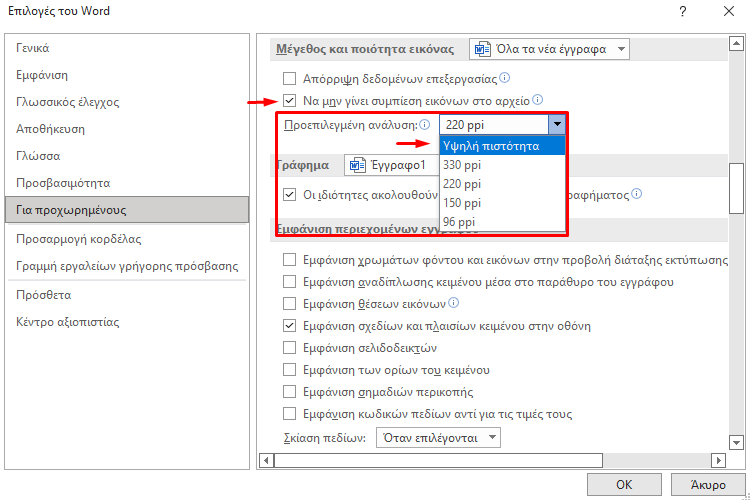Open Σκίαση πεδίων Όταν επιλέγονται dropdown
This screenshot has height=500, width=750.
point(438,437)
